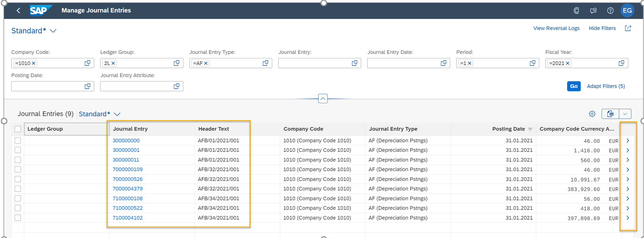Open Header Text column header menu
The image size is (644, 238).
pyautogui.click(x=237, y=129)
